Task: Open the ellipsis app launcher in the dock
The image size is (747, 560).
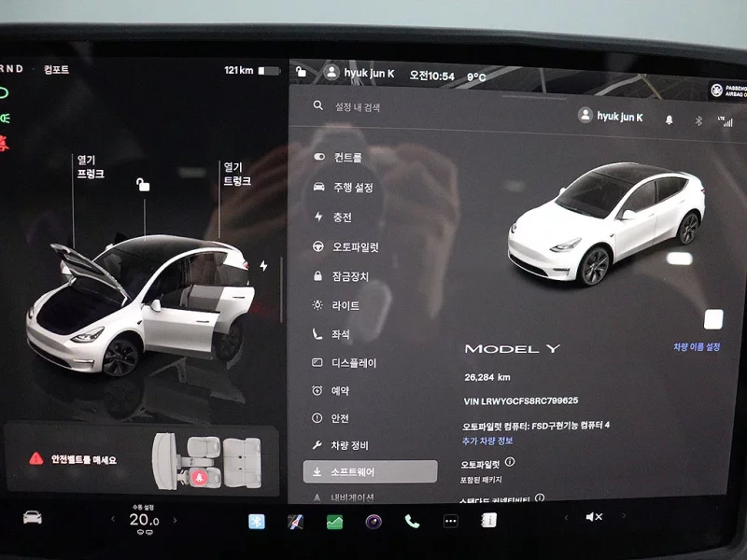Action: click(450, 521)
